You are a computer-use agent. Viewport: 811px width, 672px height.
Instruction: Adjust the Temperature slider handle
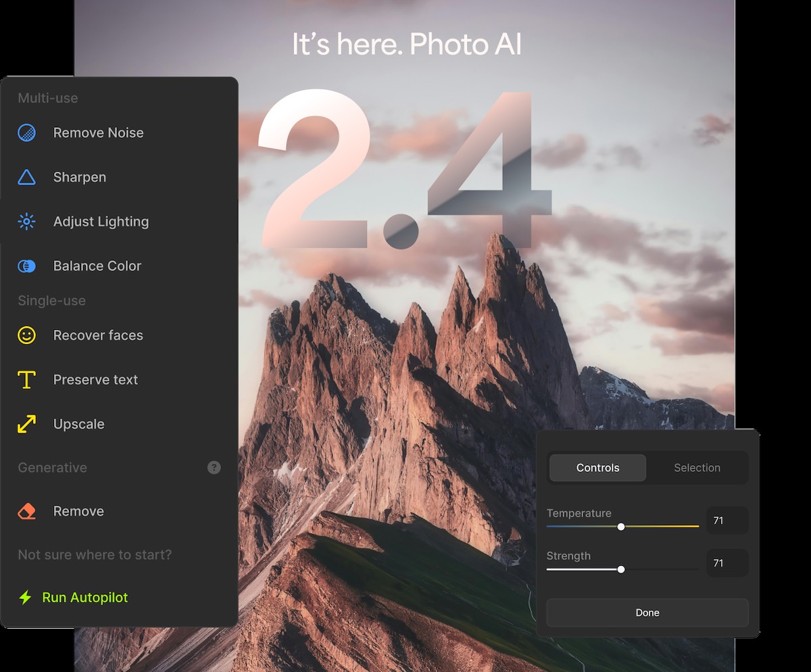[621, 526]
